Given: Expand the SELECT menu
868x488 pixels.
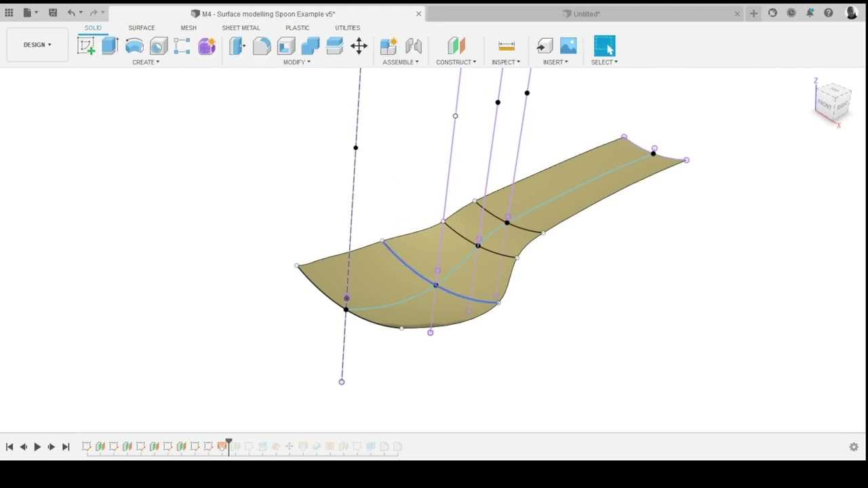Looking at the screenshot, I should [604, 62].
